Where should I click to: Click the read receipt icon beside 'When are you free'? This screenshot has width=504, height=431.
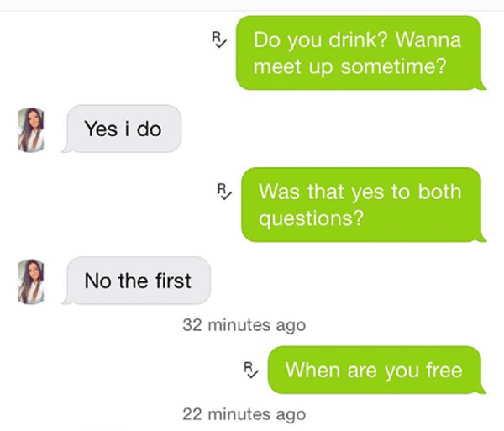251,370
